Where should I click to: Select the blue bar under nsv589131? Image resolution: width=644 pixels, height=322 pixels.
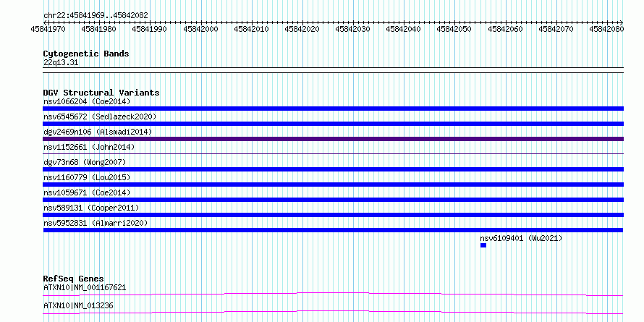pyautogui.click(x=333, y=215)
